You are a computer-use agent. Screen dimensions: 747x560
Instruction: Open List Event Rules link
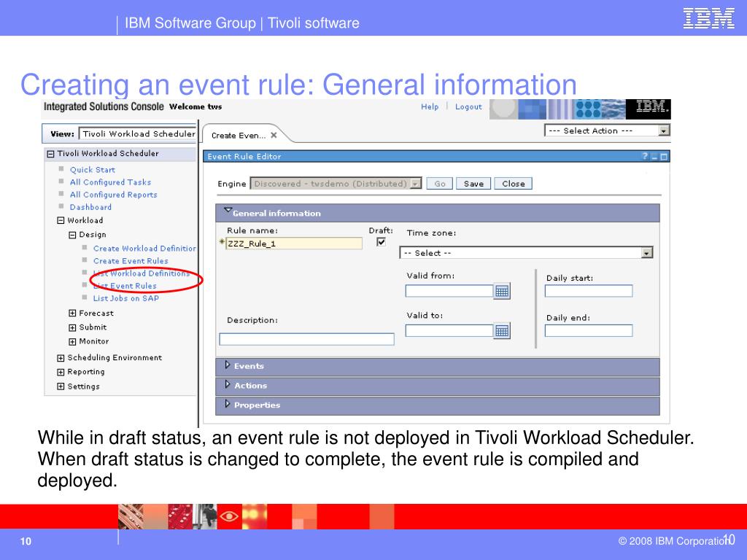point(125,286)
